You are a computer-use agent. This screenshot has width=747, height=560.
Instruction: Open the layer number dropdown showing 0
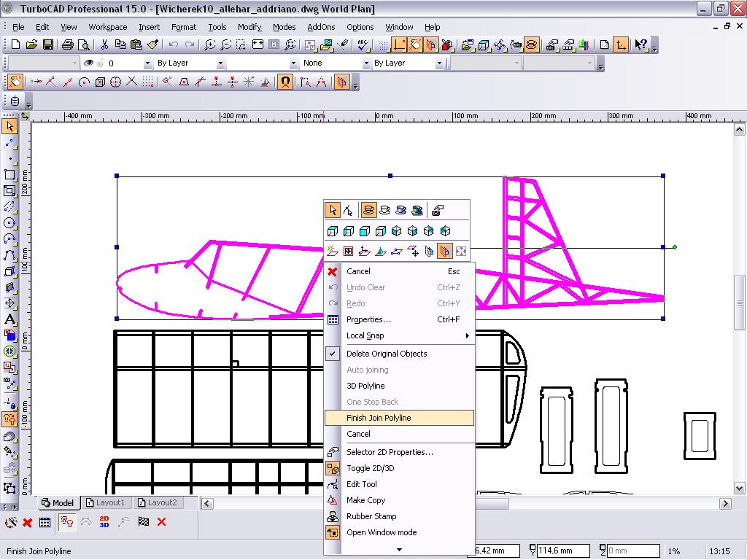point(147,63)
